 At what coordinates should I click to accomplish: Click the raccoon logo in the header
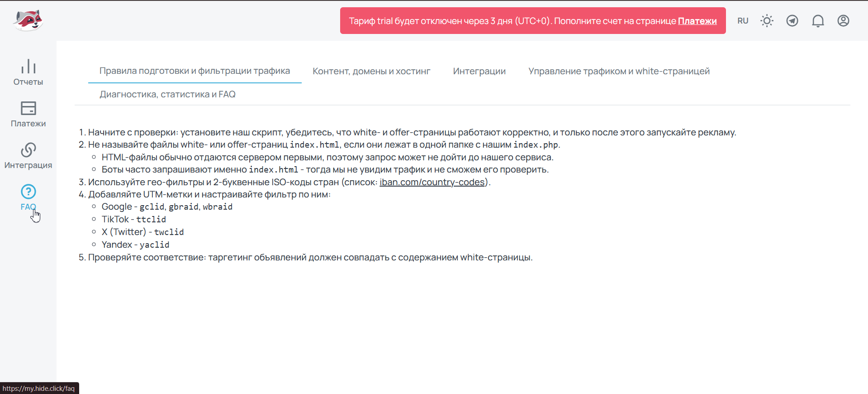click(28, 20)
